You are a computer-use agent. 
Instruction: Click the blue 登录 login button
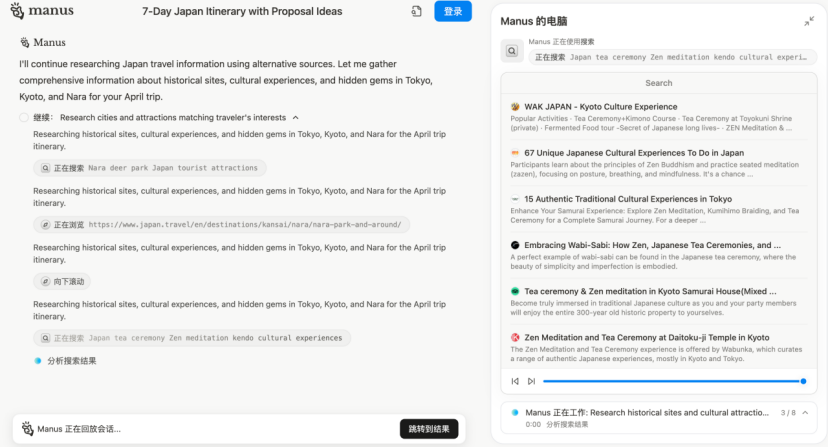point(453,11)
